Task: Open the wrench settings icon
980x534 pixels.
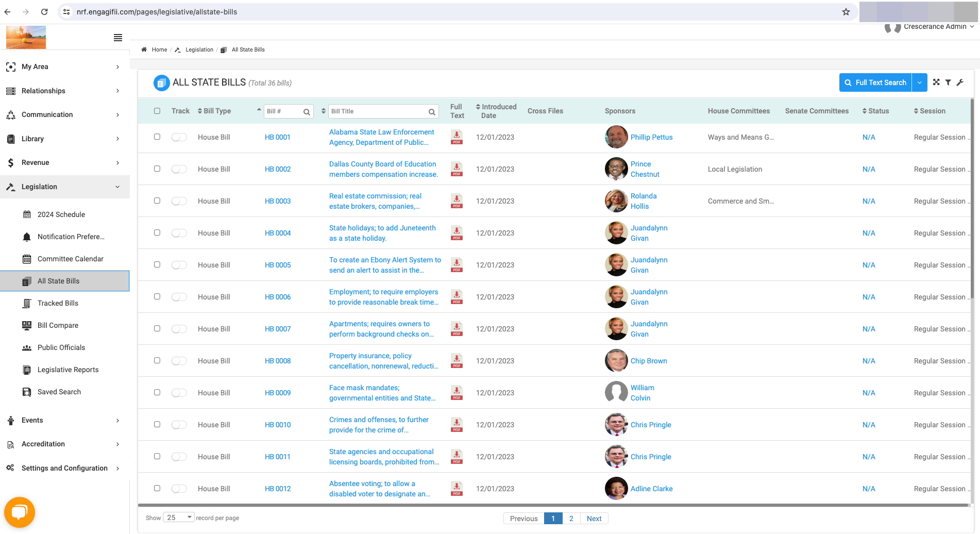Action: point(960,82)
